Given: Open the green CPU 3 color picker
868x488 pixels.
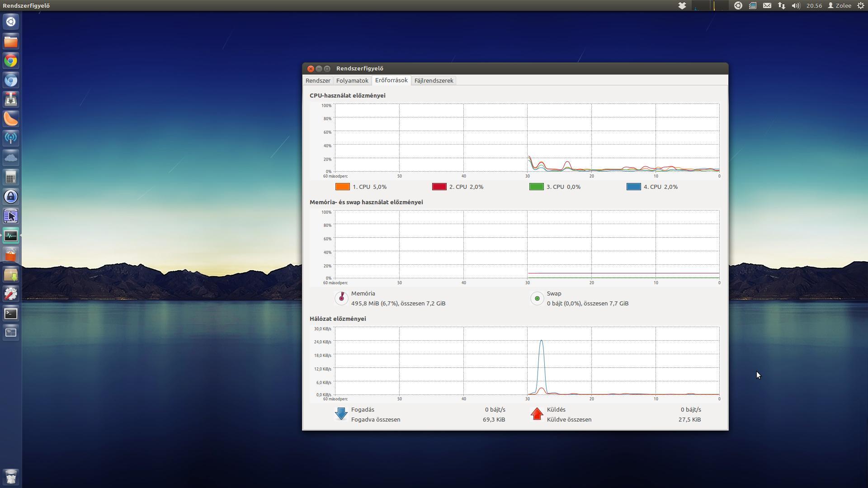Looking at the screenshot, I should pos(536,187).
